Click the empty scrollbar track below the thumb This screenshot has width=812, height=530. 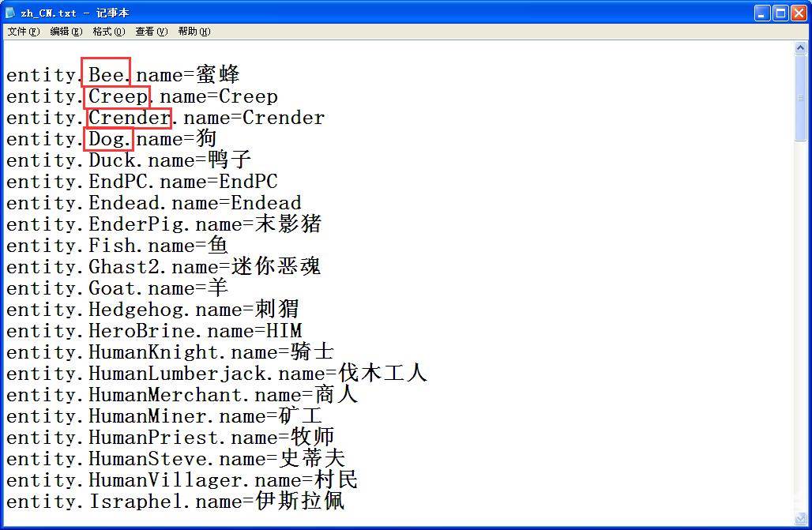pyautogui.click(x=801, y=316)
